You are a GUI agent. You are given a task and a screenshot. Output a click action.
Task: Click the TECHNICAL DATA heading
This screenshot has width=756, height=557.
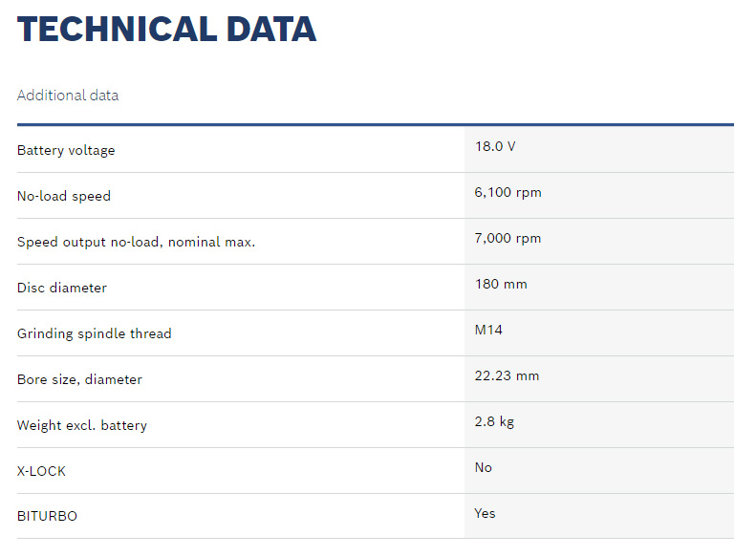click(166, 30)
